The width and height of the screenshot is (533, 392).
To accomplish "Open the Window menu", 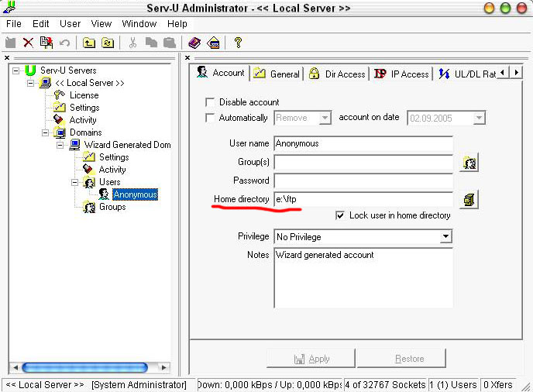I will pyautogui.click(x=139, y=24).
